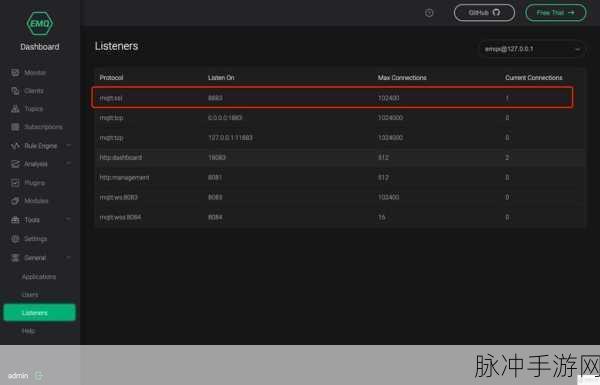Click the Listen On column header
Viewport: 600px width, 385px height.
pyautogui.click(x=221, y=78)
